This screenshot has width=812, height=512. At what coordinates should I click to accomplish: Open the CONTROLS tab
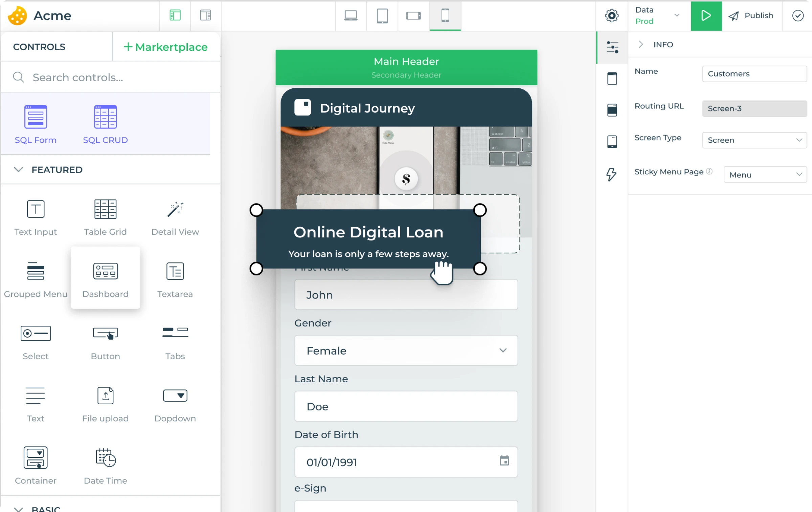click(39, 47)
